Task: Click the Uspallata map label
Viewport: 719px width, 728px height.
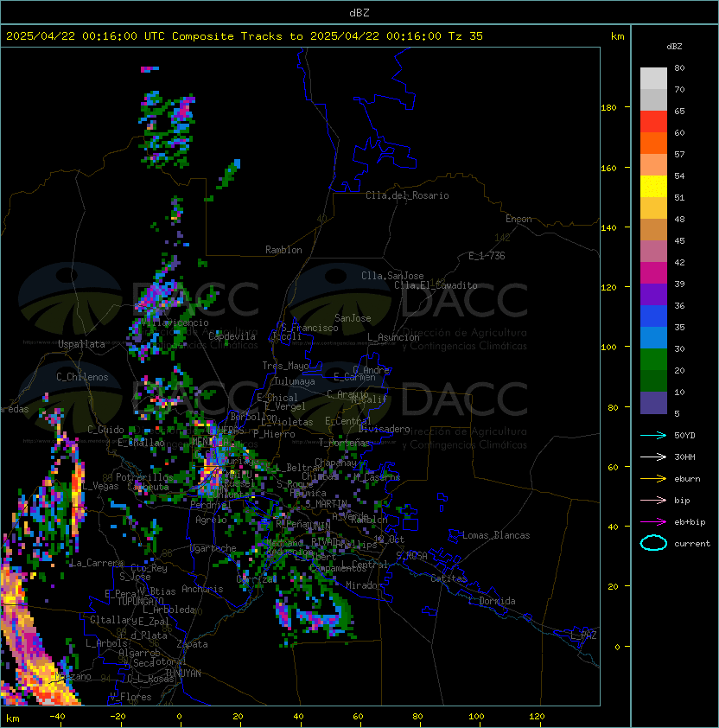Action: (81, 344)
